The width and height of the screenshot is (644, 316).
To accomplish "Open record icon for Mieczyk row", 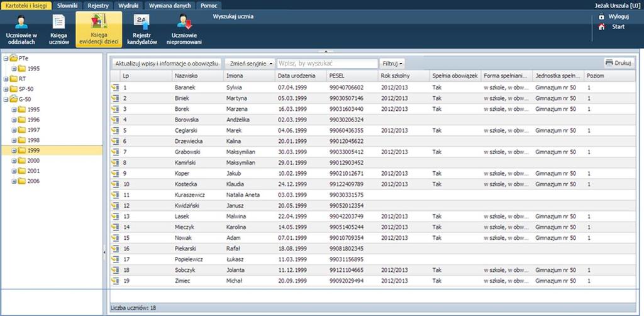I will tap(115, 227).
